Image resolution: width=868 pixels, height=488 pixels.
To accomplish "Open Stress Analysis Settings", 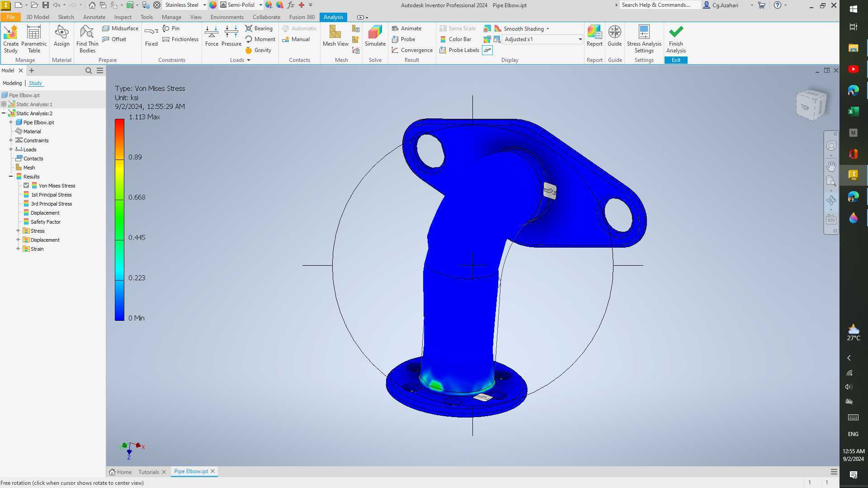I will pyautogui.click(x=644, y=39).
